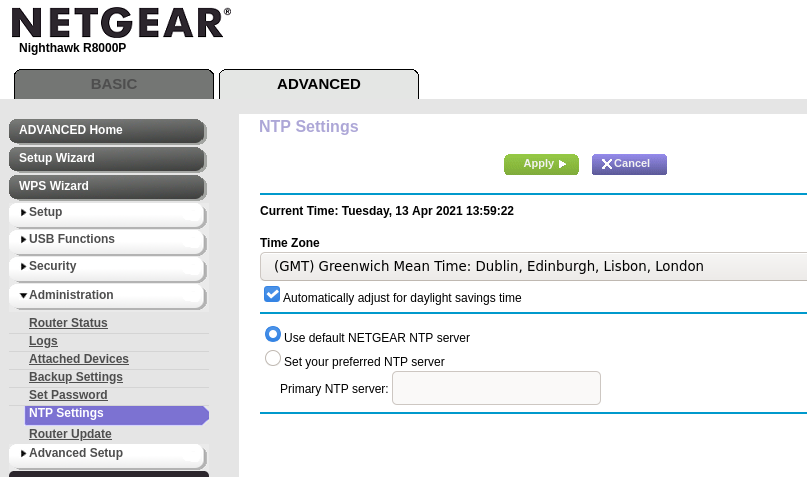Open the Router Update page
This screenshot has width=807, height=477.
[70, 434]
